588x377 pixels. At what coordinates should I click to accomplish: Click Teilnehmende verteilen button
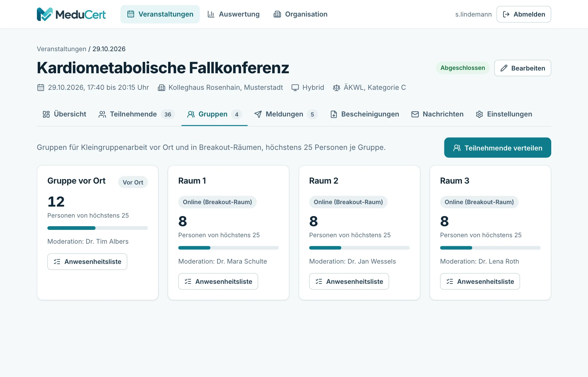point(497,148)
